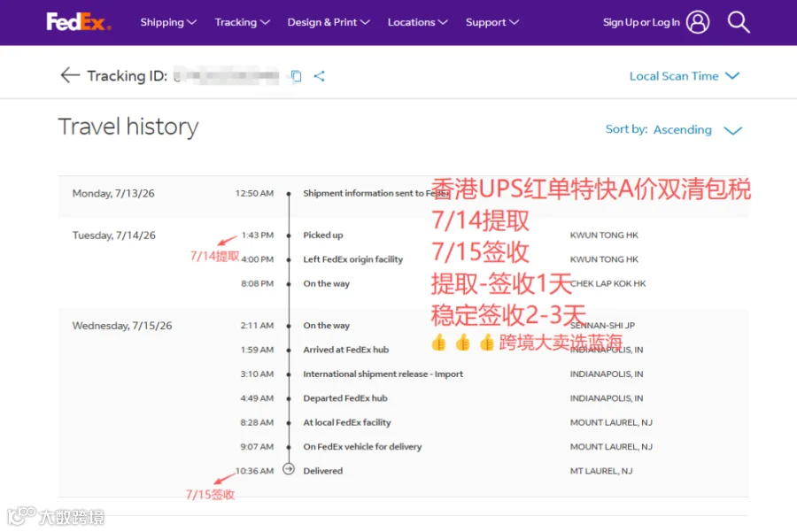Image resolution: width=797 pixels, height=532 pixels.
Task: Open the Locations menu
Action: click(417, 22)
